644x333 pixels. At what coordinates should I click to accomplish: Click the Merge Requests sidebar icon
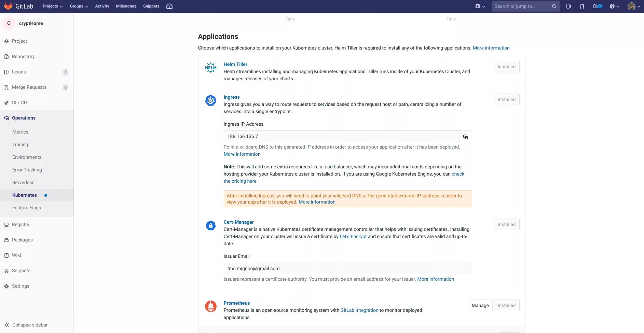tap(6, 87)
